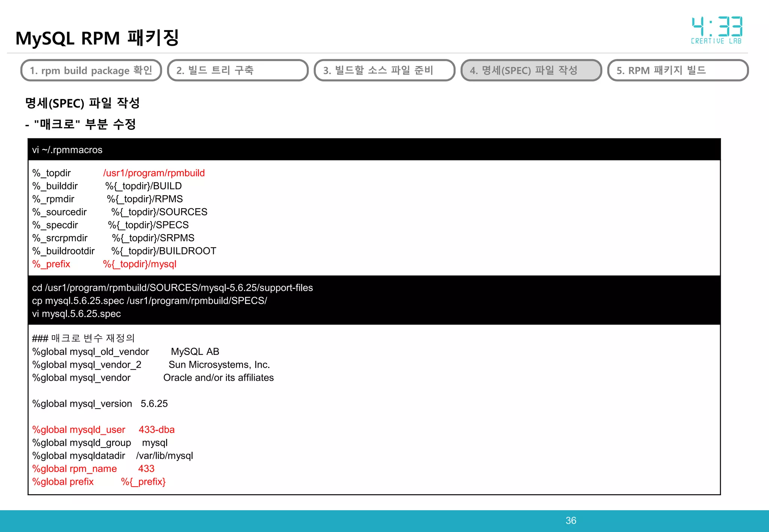The image size is (769, 532).
Task: Select step 4 명세(SPEC) 파일 작성
Action: (531, 70)
